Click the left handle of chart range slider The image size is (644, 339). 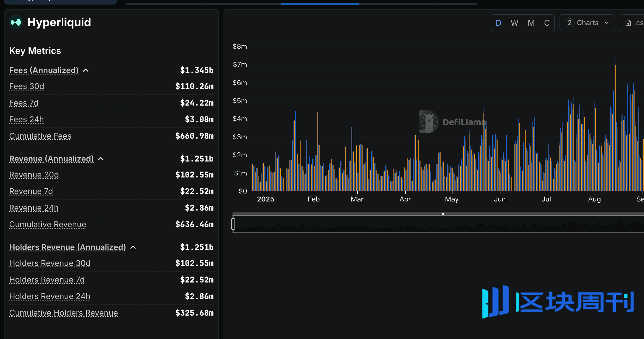[x=233, y=224]
